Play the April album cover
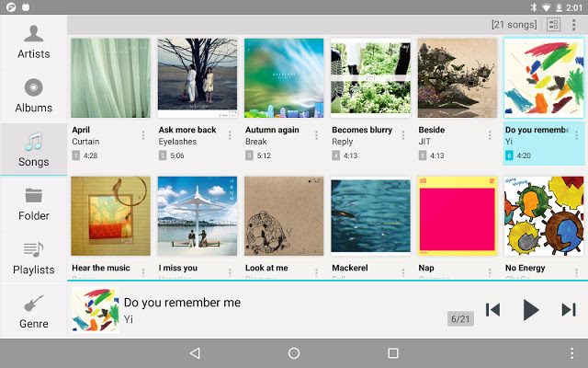The image size is (588, 368). coord(110,78)
